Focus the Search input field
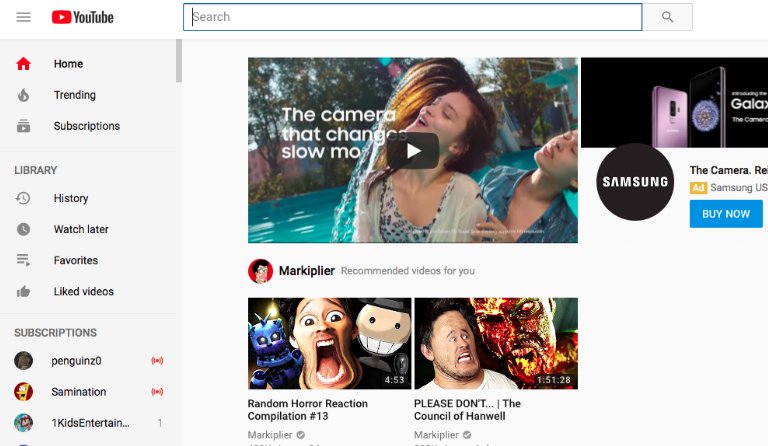 click(x=412, y=17)
